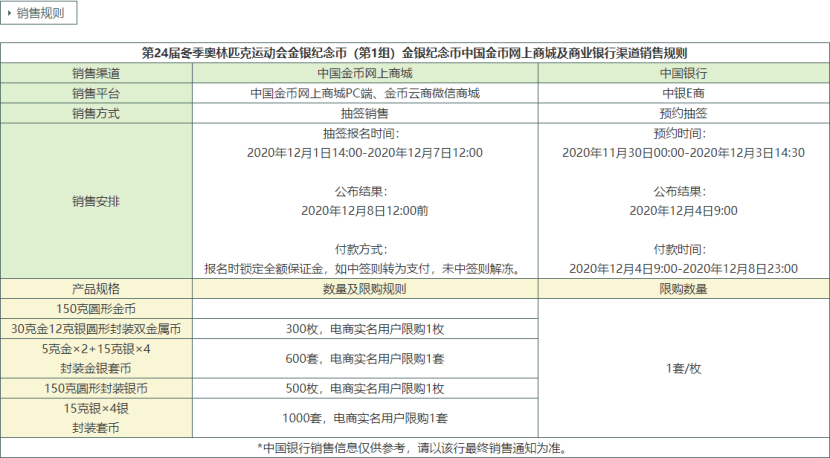The width and height of the screenshot is (830, 458).
Task: Select the 销售平台 row header
Action: click(x=96, y=93)
